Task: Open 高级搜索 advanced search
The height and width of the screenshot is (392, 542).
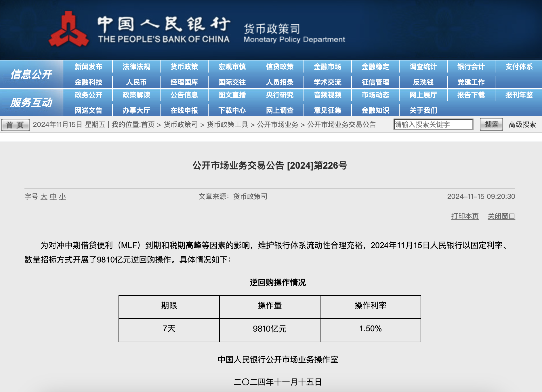Action: (x=522, y=125)
